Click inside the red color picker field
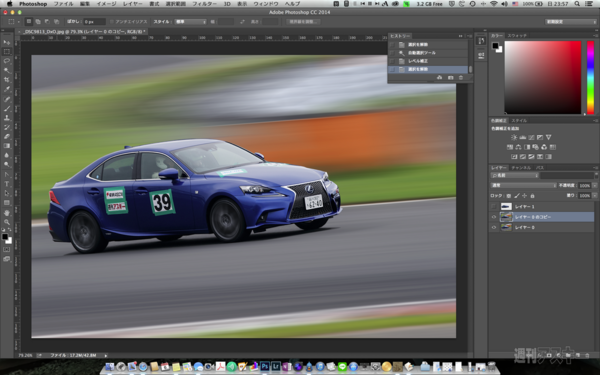The width and height of the screenshot is (600, 375). pos(543,77)
